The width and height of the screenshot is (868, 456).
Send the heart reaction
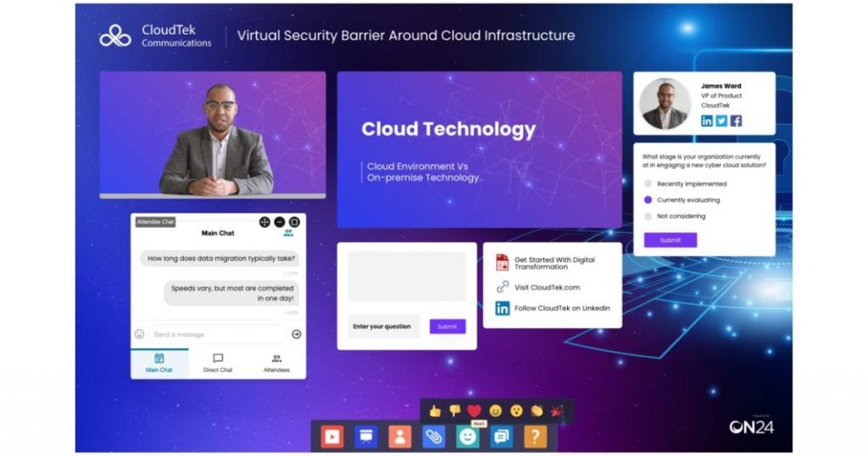coord(475,411)
